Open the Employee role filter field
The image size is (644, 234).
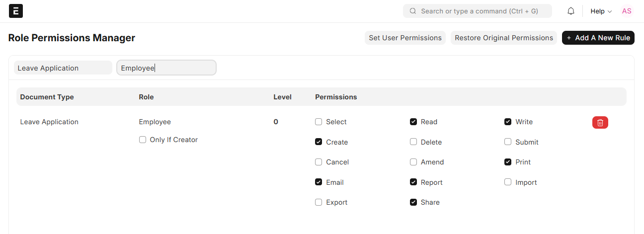(166, 68)
